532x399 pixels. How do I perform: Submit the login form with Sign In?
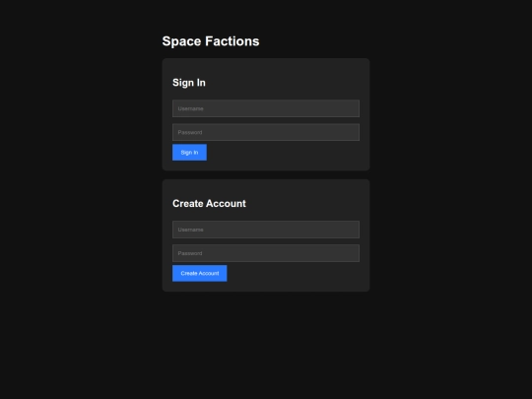tap(189, 153)
